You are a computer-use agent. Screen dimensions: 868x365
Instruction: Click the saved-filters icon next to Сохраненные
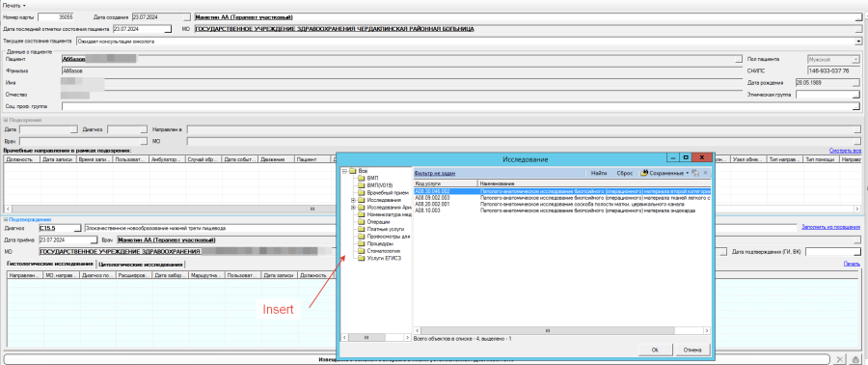(x=644, y=173)
